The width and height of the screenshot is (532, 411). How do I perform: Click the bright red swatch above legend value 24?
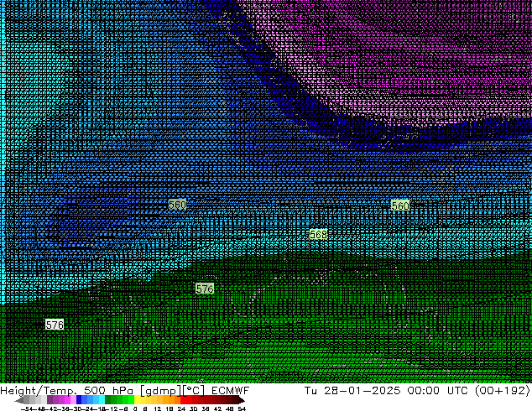point(183,400)
